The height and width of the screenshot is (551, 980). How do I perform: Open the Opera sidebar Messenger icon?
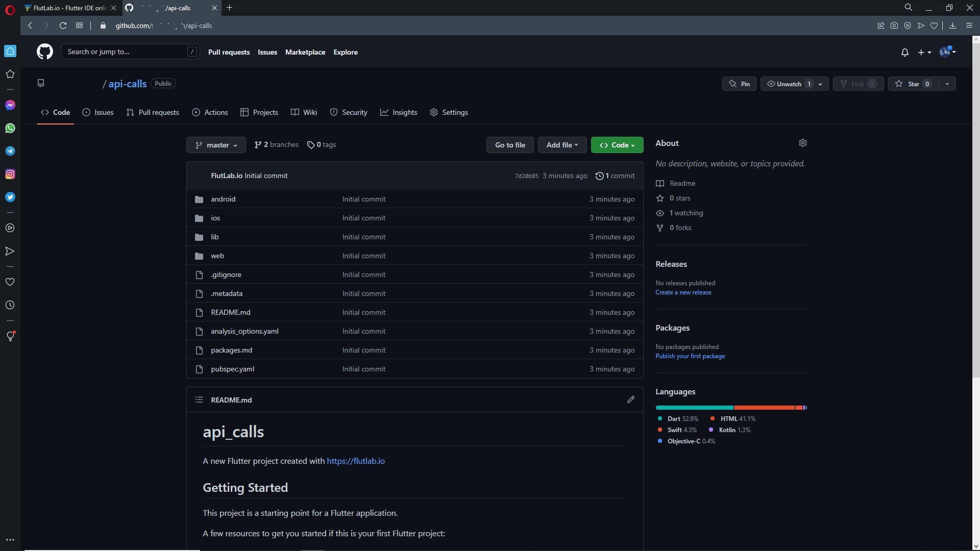pos(10,105)
